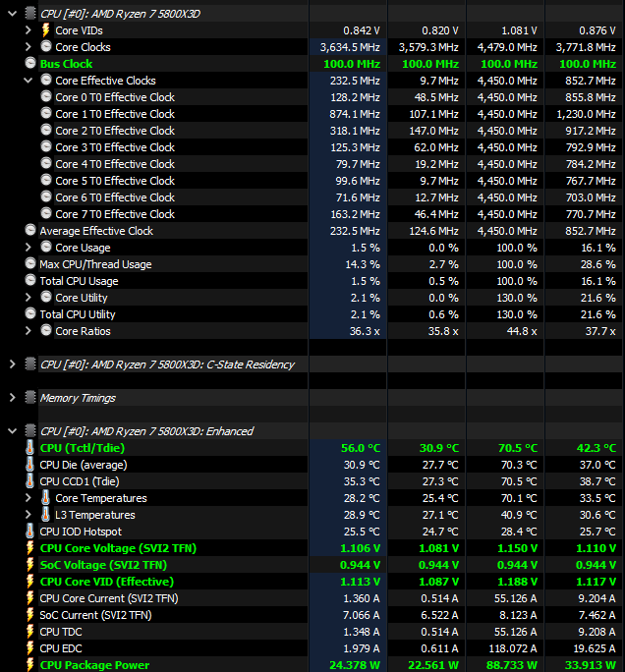This screenshot has width=625, height=672.
Task: Click the thermometer icon for CPU IOD Hotspot
Action: 29,532
